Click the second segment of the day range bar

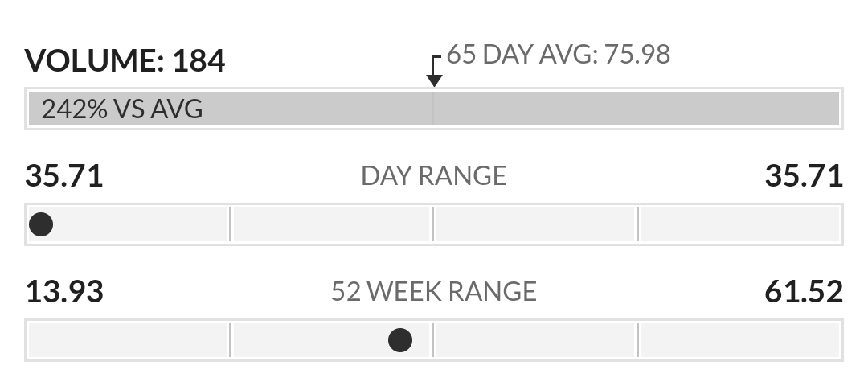(331, 224)
